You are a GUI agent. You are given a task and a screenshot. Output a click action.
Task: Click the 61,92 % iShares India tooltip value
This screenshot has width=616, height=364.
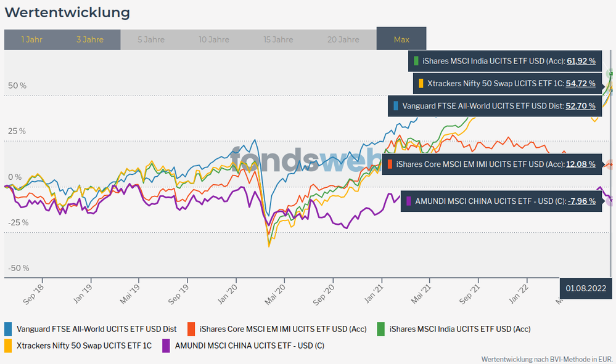point(581,61)
